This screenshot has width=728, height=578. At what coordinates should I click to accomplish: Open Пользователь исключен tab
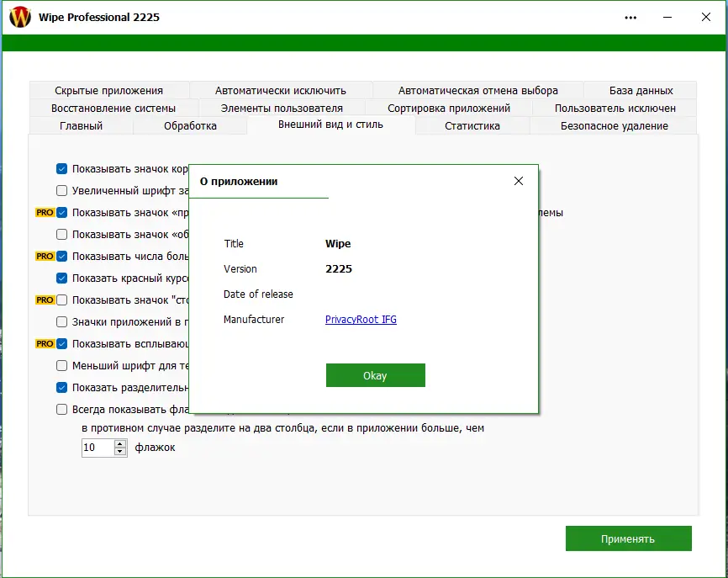click(x=615, y=108)
